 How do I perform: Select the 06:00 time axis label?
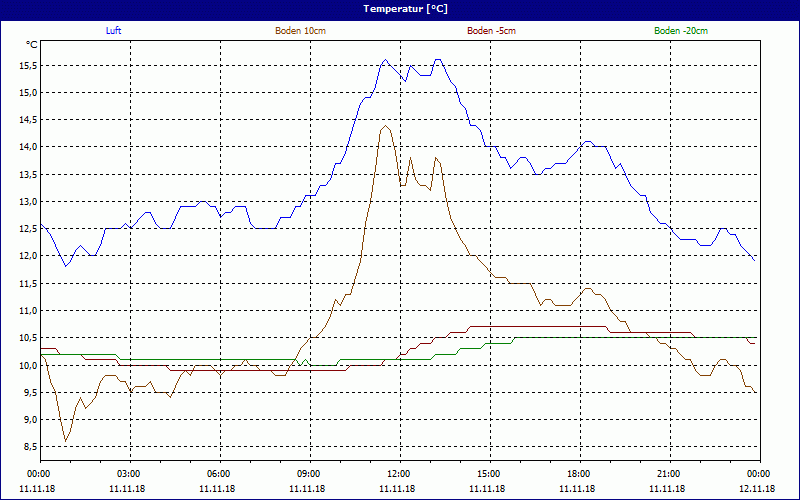218,474
